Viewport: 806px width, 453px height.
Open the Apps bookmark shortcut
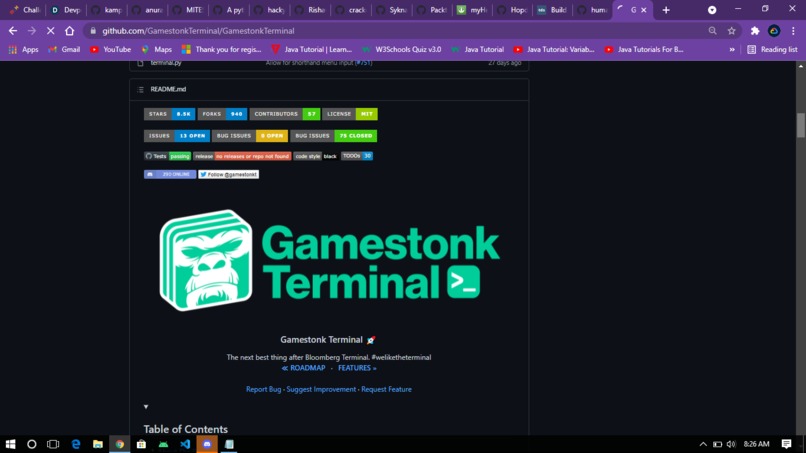tap(24, 49)
